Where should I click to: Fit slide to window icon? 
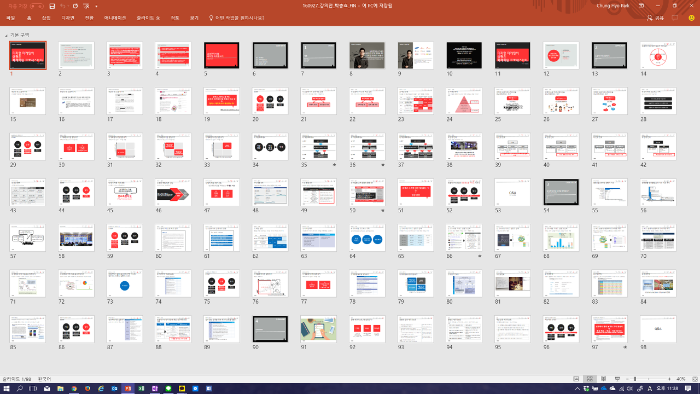(695, 379)
